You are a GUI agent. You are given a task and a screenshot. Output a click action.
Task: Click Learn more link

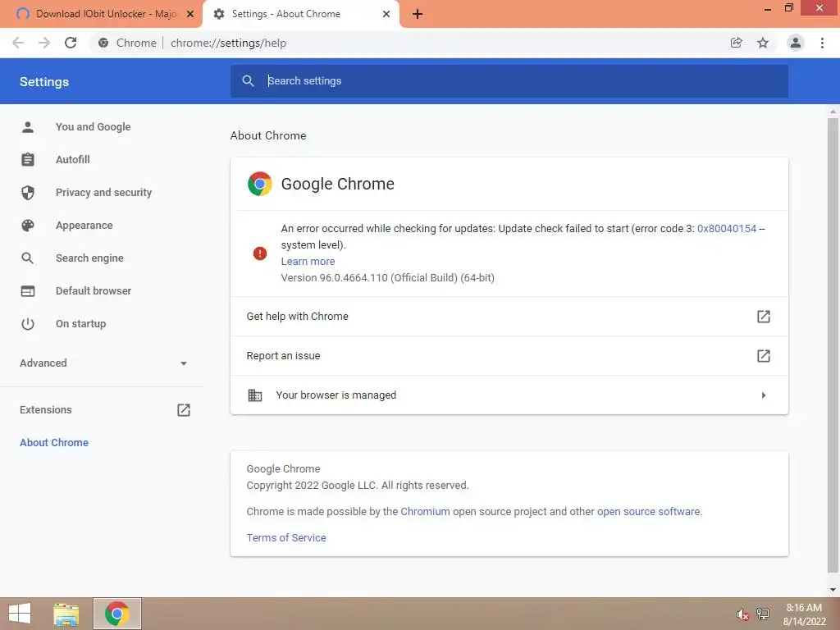pos(308,262)
